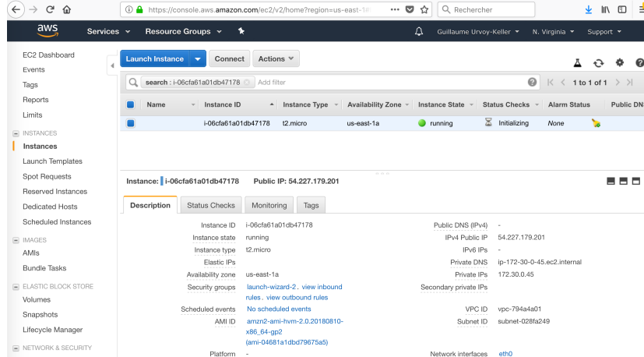Open the Launch Instance dropdown arrow
Viewport: 644px width, 357px height.
tap(198, 58)
